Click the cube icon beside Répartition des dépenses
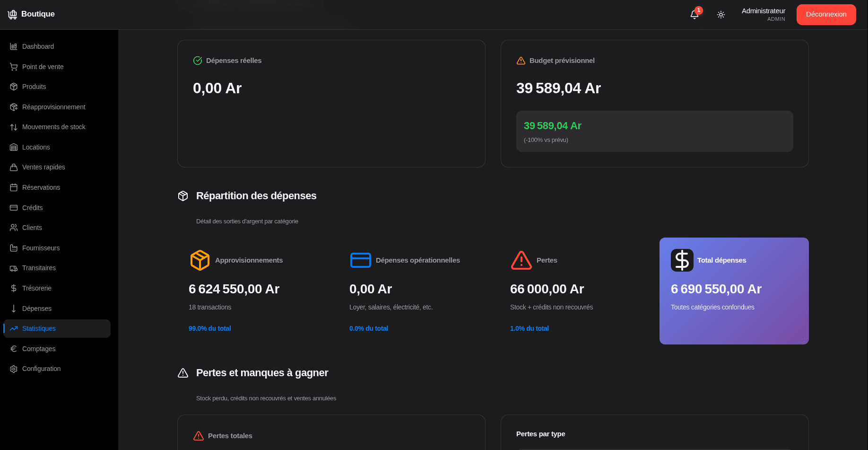Image resolution: width=868 pixels, height=450 pixels. click(183, 196)
